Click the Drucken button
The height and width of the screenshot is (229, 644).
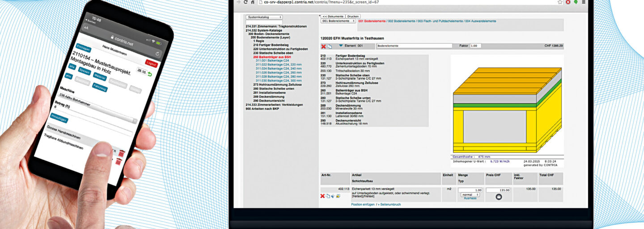(x=352, y=16)
